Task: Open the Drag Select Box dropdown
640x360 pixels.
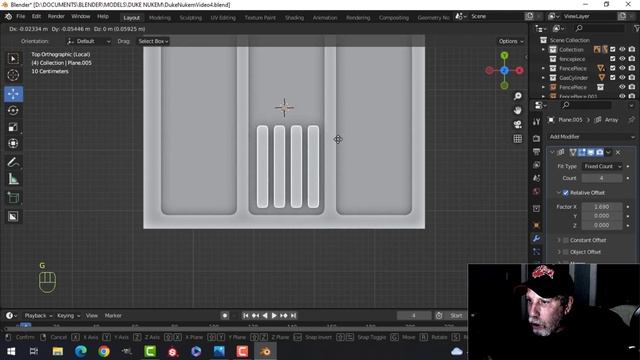Action: pos(153,41)
